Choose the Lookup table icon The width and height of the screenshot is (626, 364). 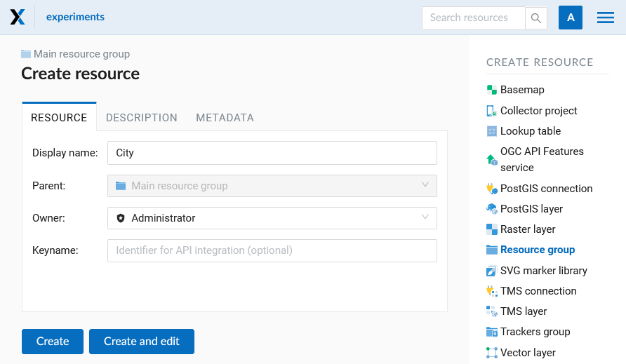[492, 131]
